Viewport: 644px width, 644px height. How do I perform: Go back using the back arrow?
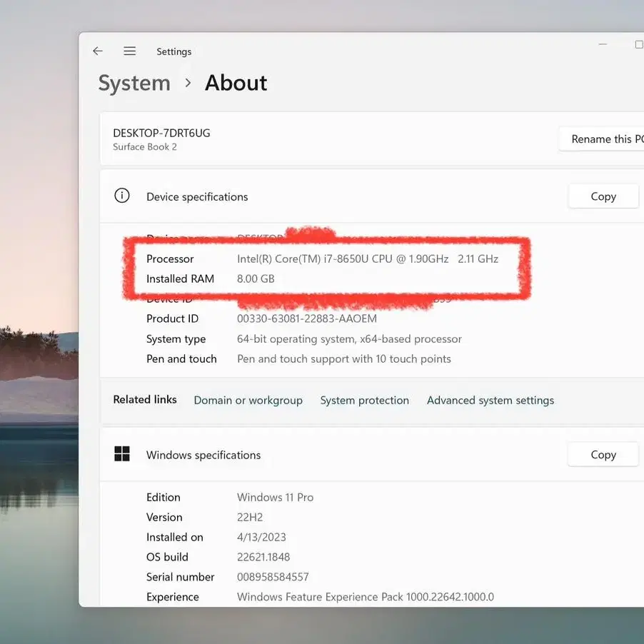[x=98, y=51]
